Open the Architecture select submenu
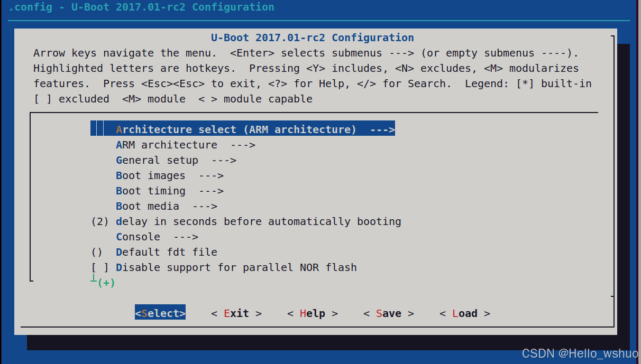This screenshot has height=364, width=641. (243, 129)
